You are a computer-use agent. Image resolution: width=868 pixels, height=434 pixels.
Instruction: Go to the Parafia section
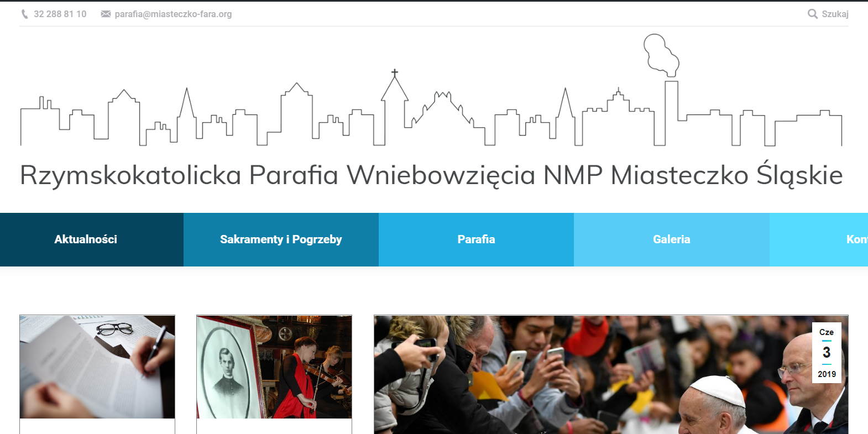(x=476, y=239)
